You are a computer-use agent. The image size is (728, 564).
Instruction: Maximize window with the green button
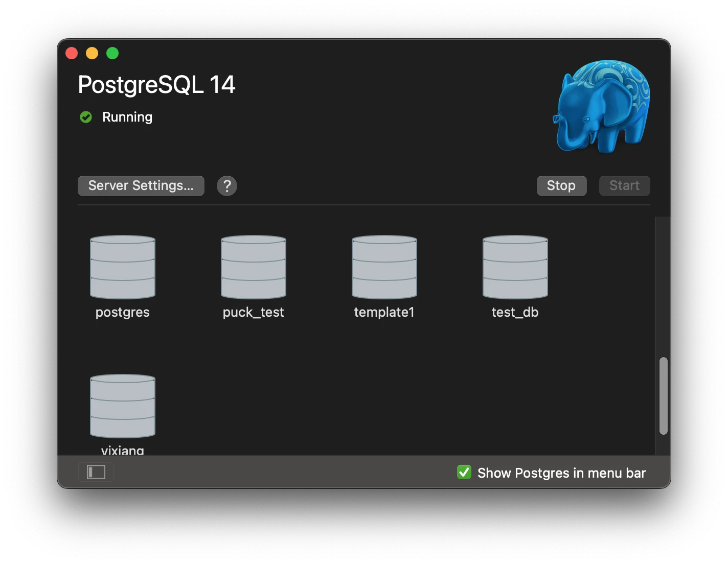pos(112,53)
